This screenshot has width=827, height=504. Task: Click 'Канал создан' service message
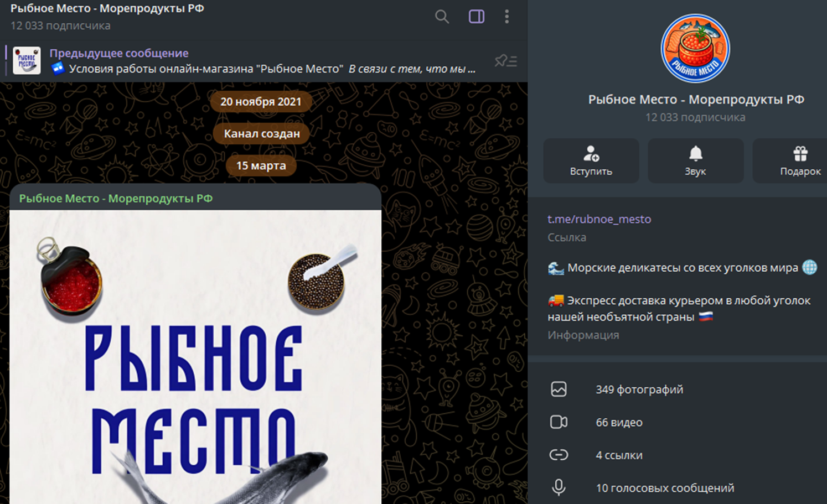click(261, 133)
